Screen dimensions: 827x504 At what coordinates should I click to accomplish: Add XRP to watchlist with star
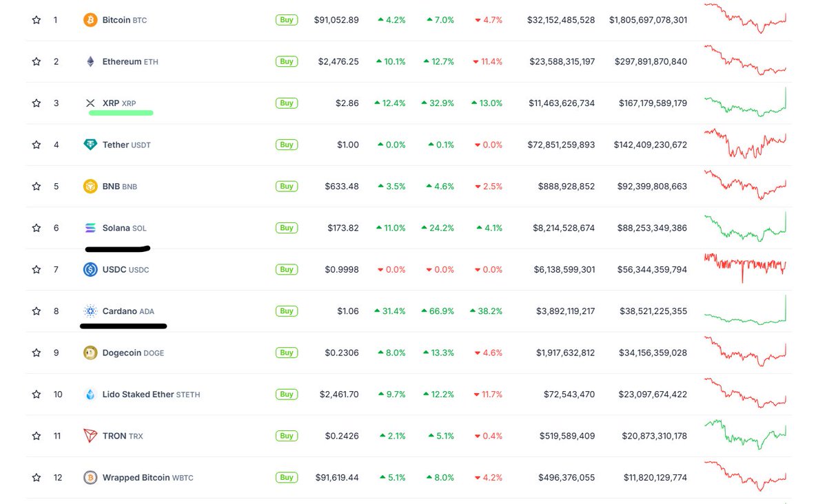pyautogui.click(x=36, y=103)
